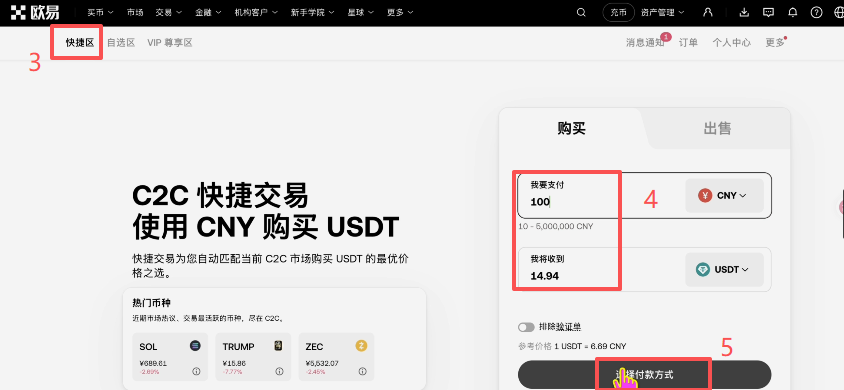Viewport: 844px width, 390px height.
Task: Expand the 星球 menu
Action: coord(361,12)
